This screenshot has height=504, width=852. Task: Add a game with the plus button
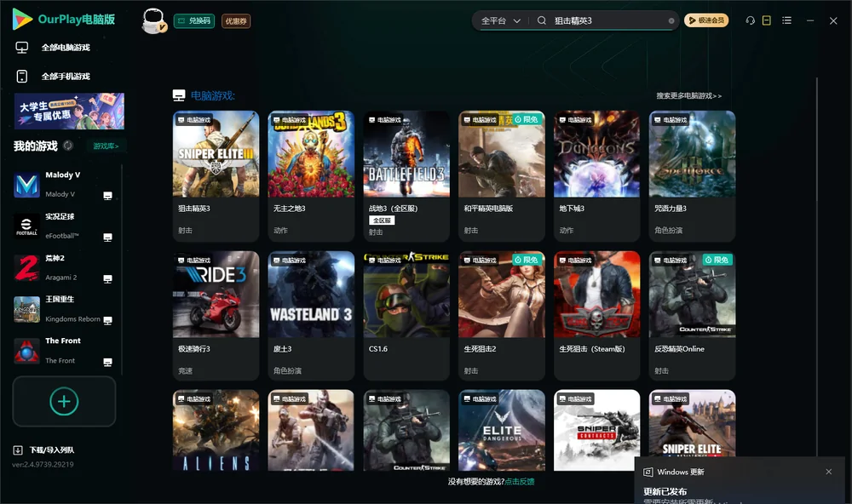(64, 401)
